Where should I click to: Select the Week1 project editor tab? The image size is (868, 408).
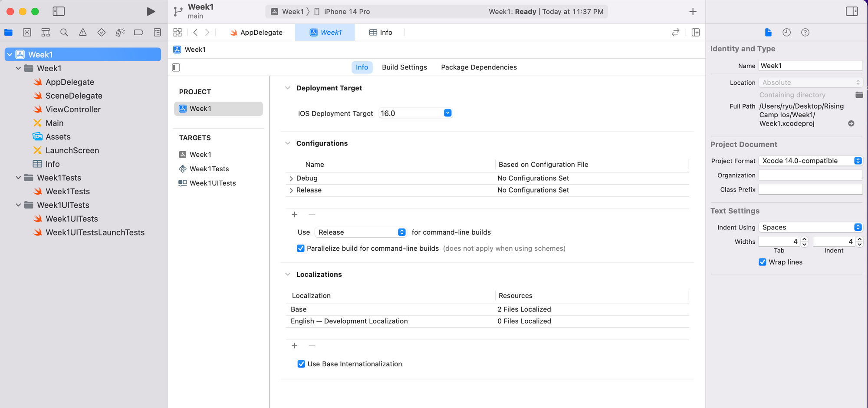coord(325,33)
